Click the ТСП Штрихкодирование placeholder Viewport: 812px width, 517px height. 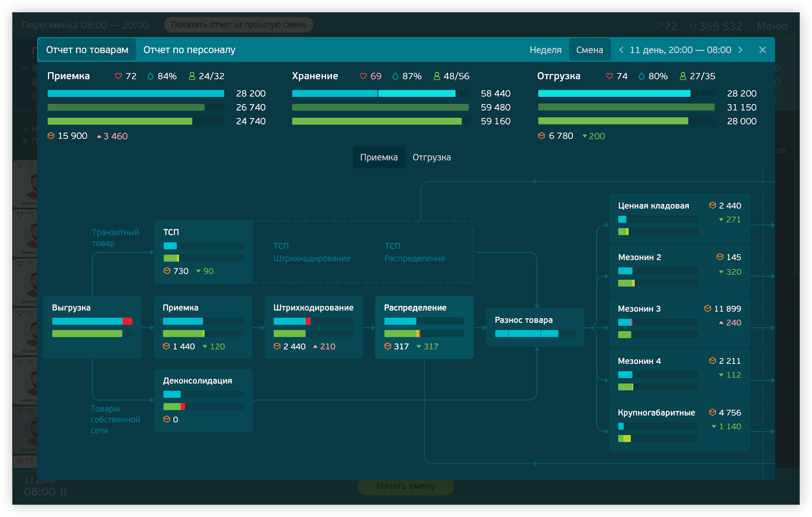click(312, 252)
